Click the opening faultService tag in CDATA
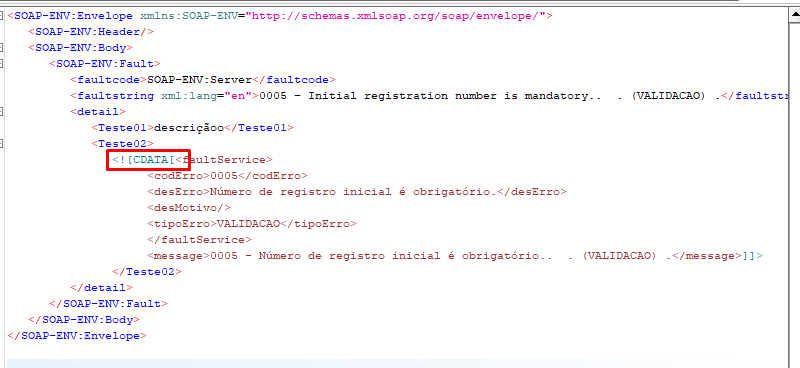 pos(224,160)
